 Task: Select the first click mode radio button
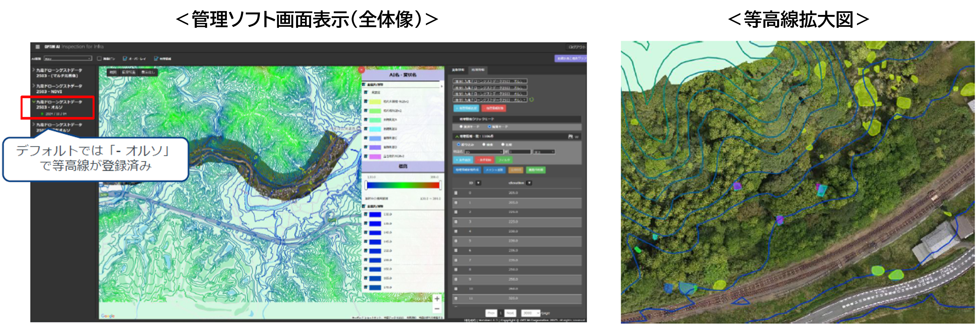tap(461, 127)
